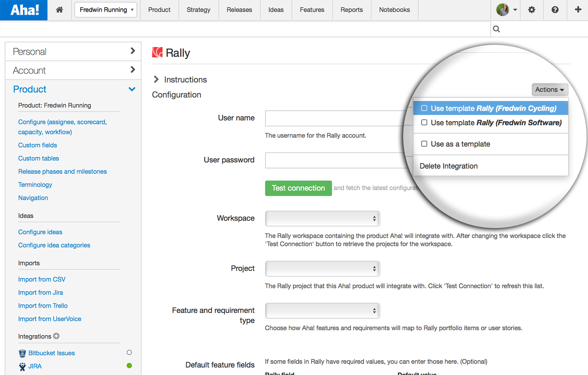Viewport: 588px width, 375px height.
Task: Open the Fredwin Running product dropdown
Action: click(105, 10)
